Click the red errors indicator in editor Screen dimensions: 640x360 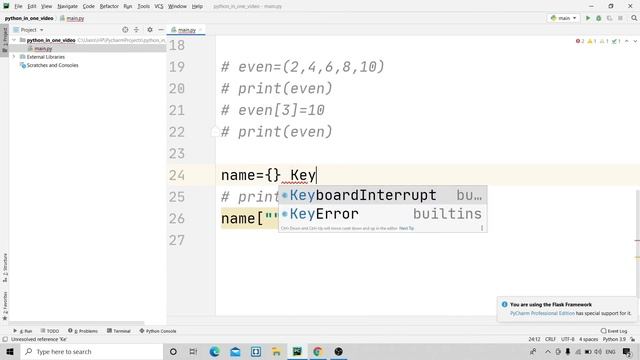(580, 41)
